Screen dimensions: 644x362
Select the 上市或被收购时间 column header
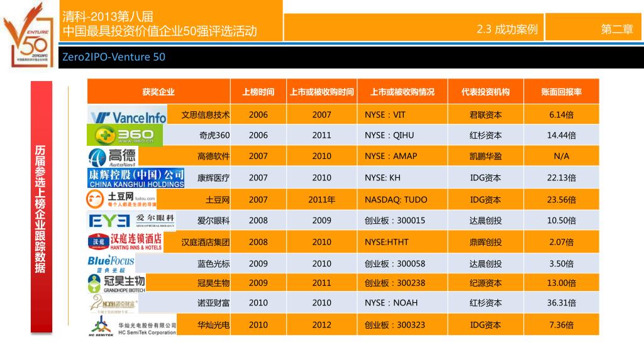point(321,92)
